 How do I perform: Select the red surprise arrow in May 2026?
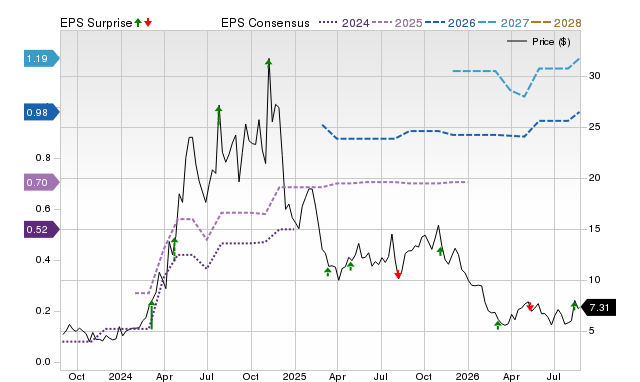click(x=530, y=306)
